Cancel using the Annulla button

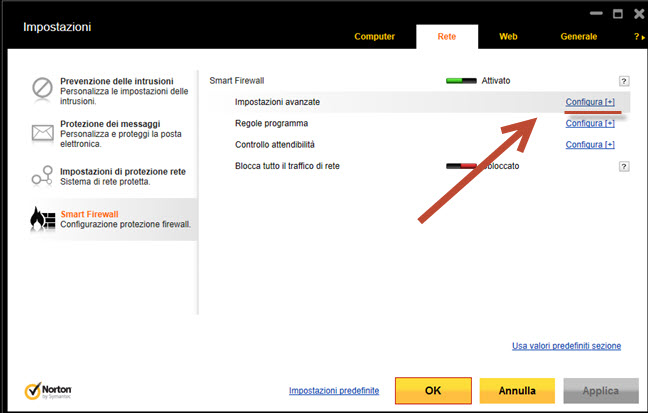click(x=517, y=390)
